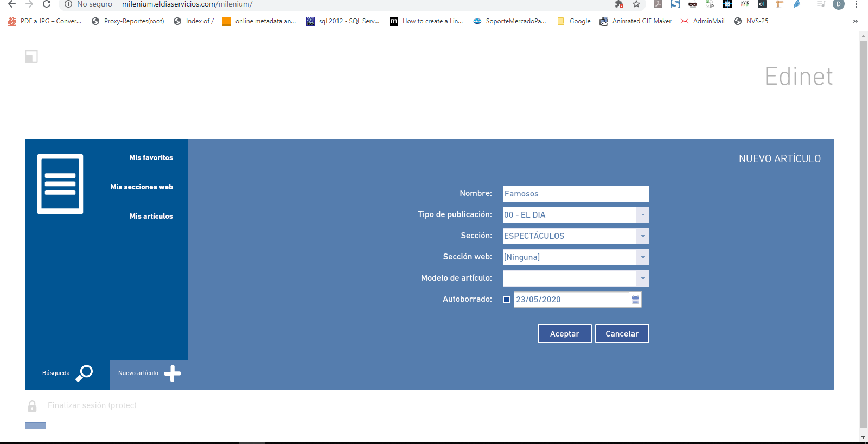Click the Nuevo artículo plus icon

click(x=172, y=373)
